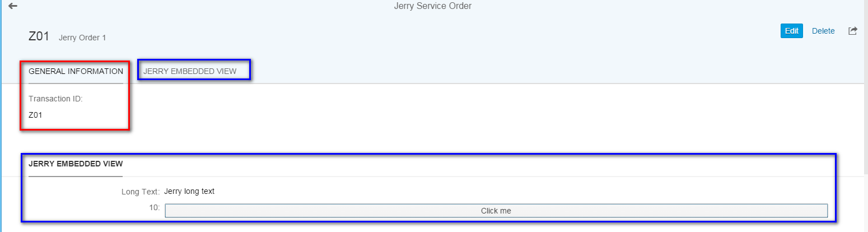Click the 'Jerry Order 1' subtitle text

coord(82,38)
